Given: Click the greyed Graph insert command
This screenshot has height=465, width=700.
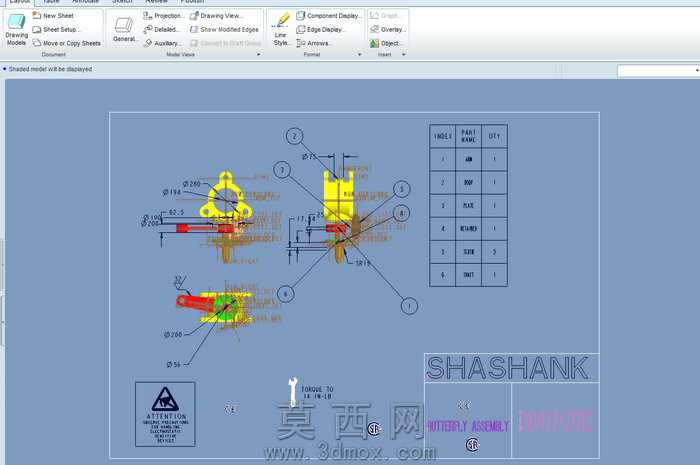Looking at the screenshot, I should click(x=385, y=16).
